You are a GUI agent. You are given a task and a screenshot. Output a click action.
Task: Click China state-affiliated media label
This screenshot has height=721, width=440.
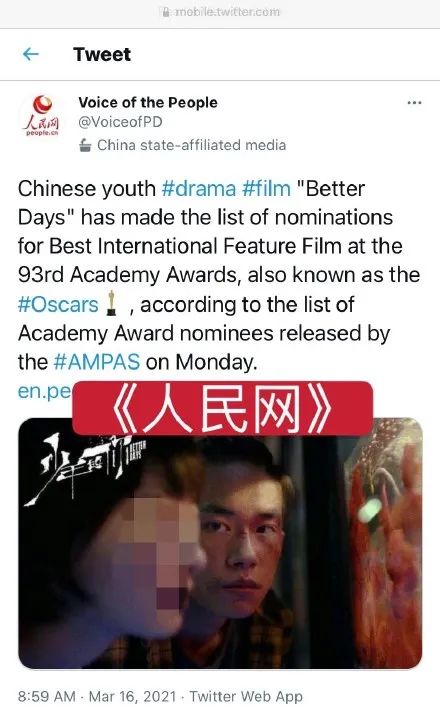pos(191,145)
